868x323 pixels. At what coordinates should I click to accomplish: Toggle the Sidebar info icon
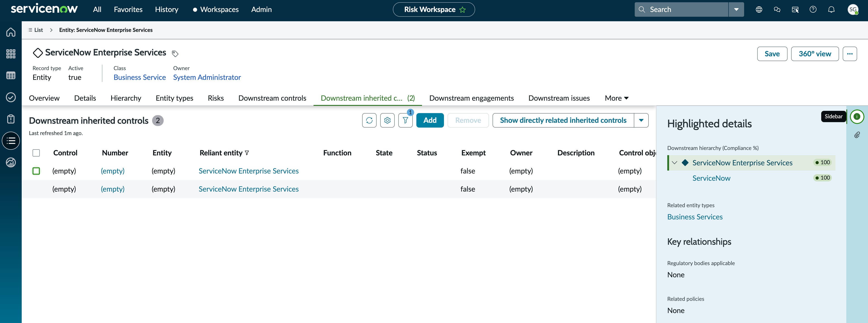click(x=857, y=117)
